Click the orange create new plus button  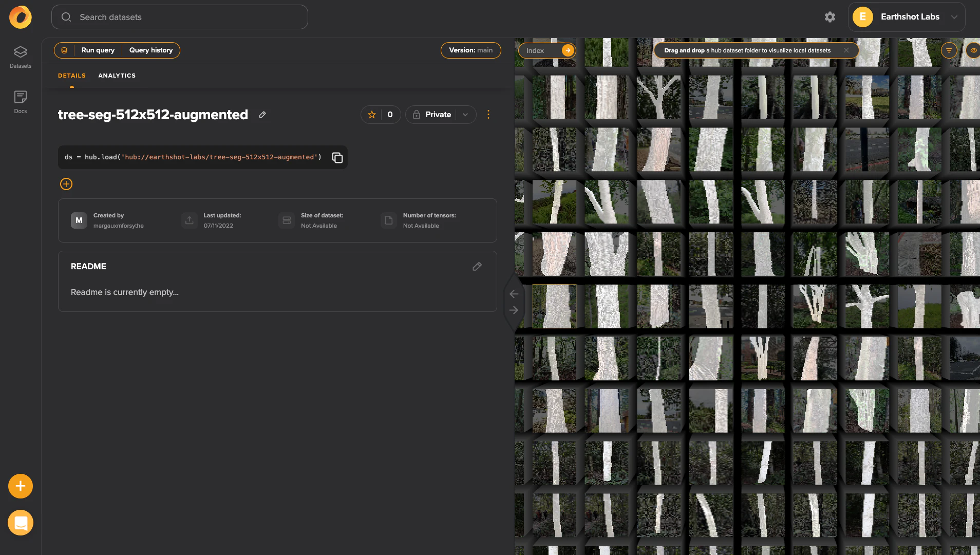[x=21, y=486]
